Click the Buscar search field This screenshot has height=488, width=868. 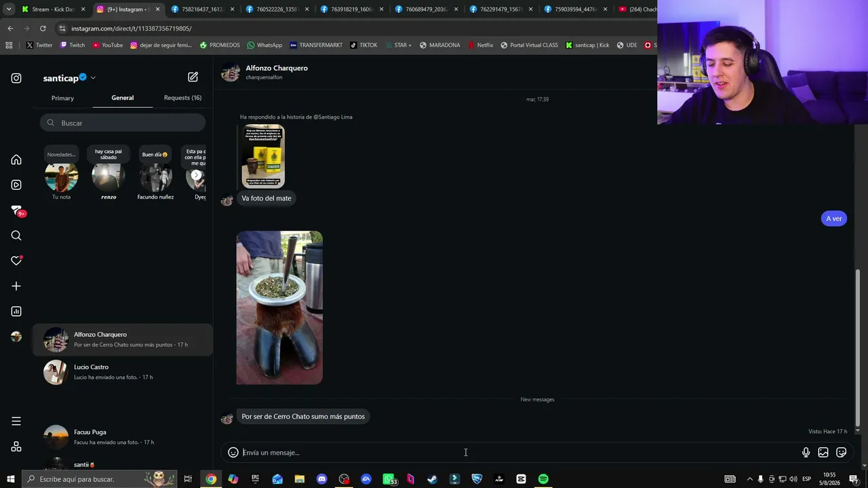(123, 123)
